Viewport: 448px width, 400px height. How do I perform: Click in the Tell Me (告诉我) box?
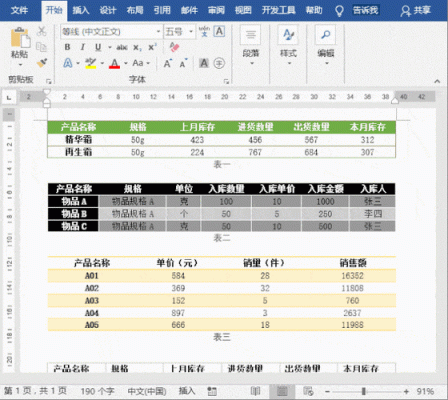(366, 10)
